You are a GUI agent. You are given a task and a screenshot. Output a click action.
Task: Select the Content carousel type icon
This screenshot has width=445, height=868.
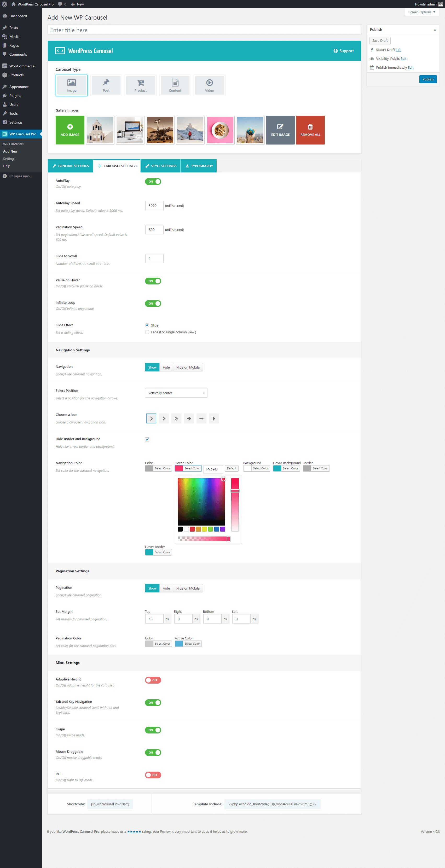[x=175, y=85]
